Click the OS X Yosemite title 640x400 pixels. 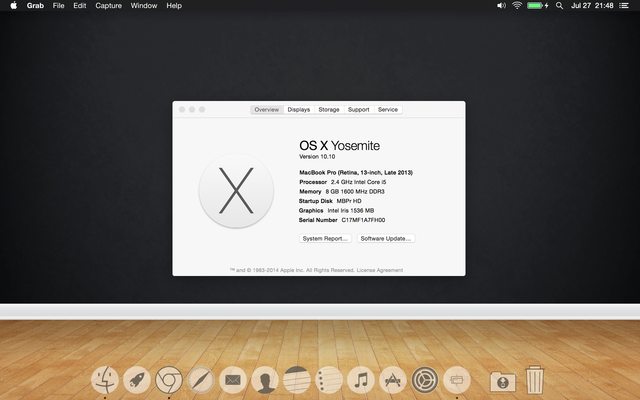(x=340, y=146)
